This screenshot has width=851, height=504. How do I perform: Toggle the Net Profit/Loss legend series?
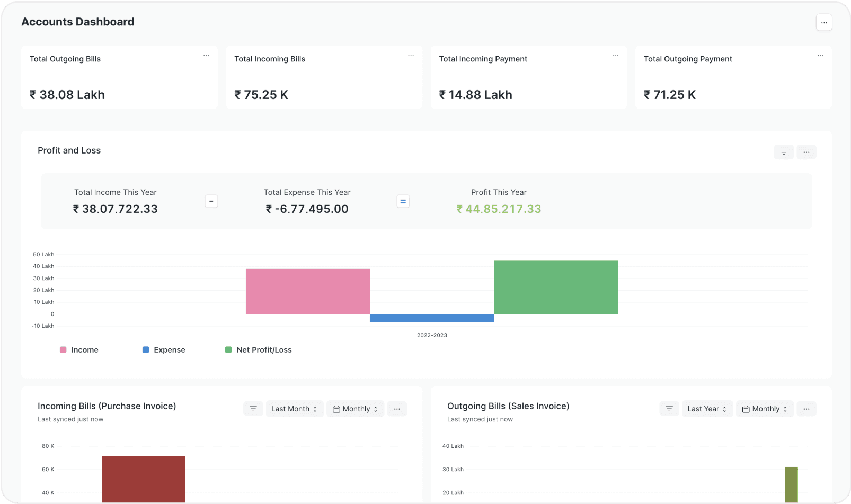pos(259,350)
